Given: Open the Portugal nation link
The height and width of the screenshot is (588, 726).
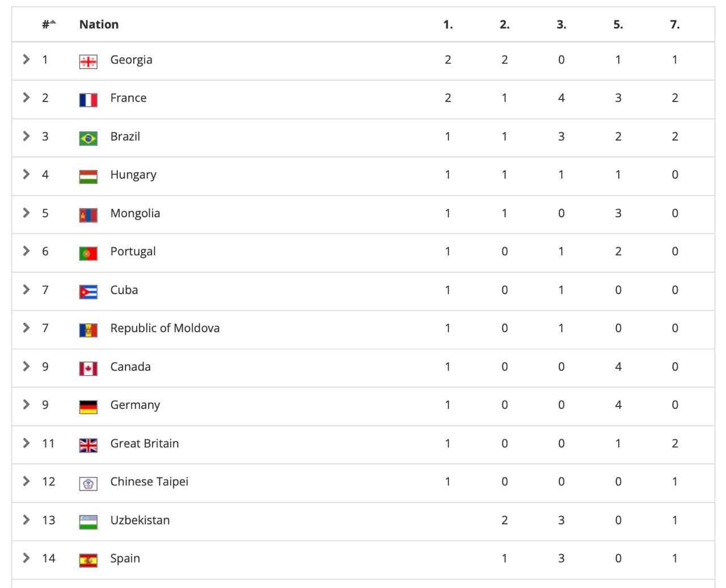Looking at the screenshot, I should (x=133, y=251).
